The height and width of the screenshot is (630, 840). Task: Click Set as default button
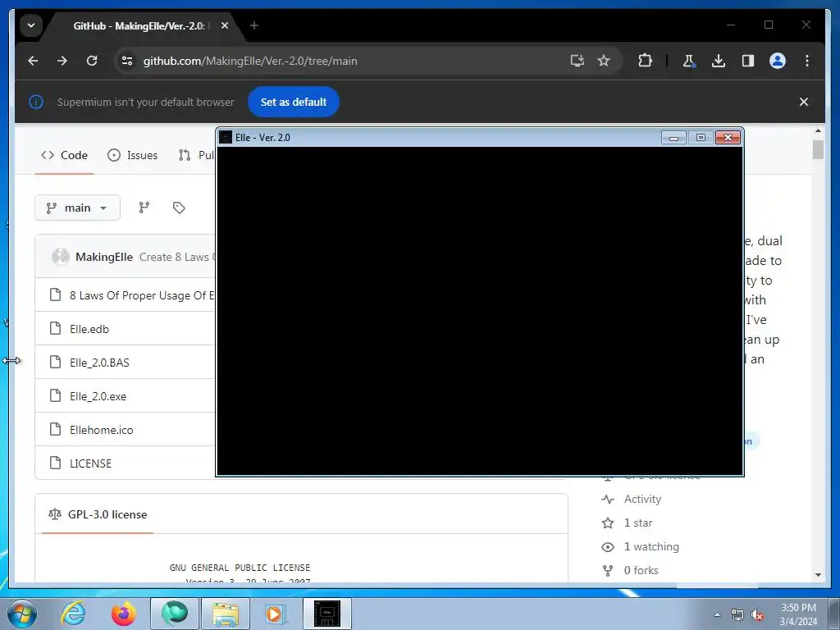coord(294,102)
